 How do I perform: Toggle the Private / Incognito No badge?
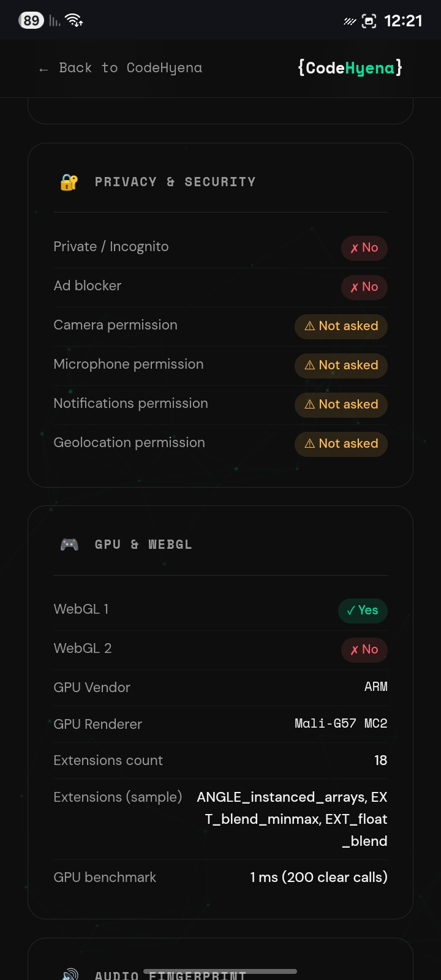(x=364, y=247)
